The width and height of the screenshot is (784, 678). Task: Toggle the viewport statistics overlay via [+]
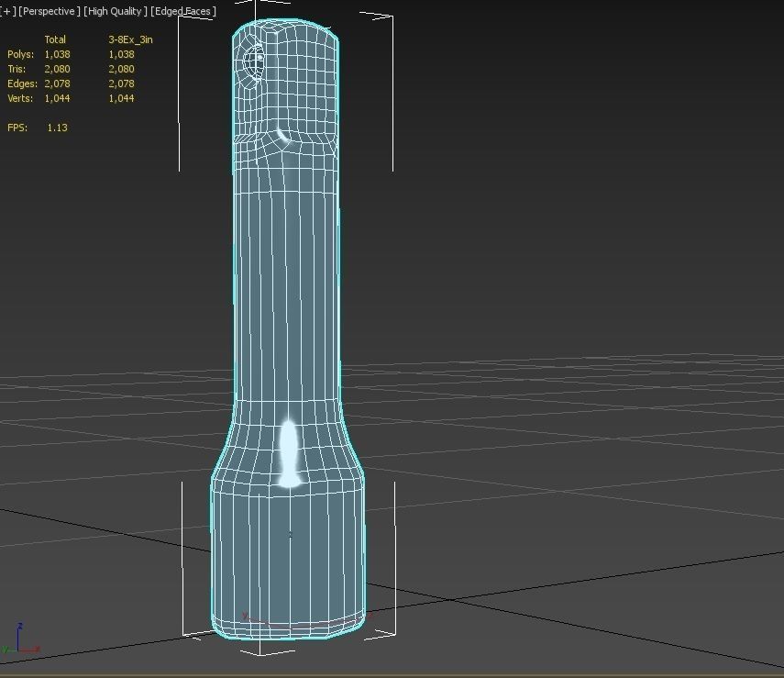coord(7,11)
